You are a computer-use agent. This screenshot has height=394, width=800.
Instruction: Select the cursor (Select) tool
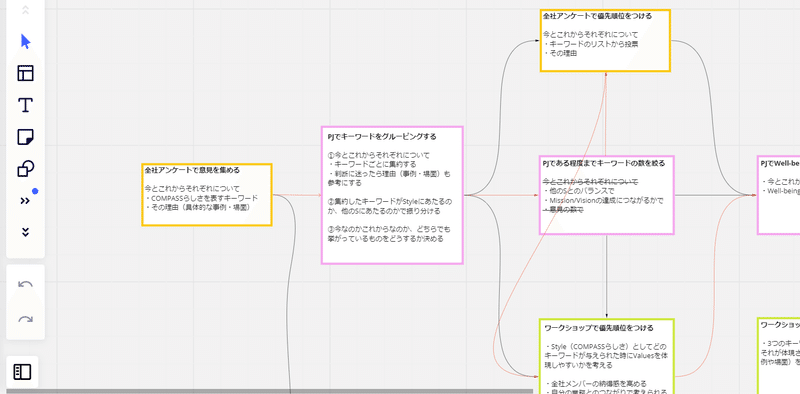[x=26, y=41]
